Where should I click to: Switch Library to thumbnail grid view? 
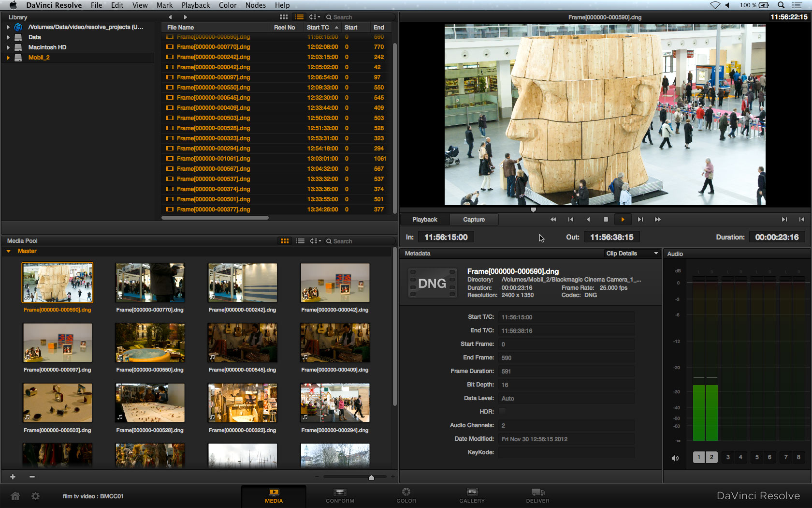coord(284,17)
